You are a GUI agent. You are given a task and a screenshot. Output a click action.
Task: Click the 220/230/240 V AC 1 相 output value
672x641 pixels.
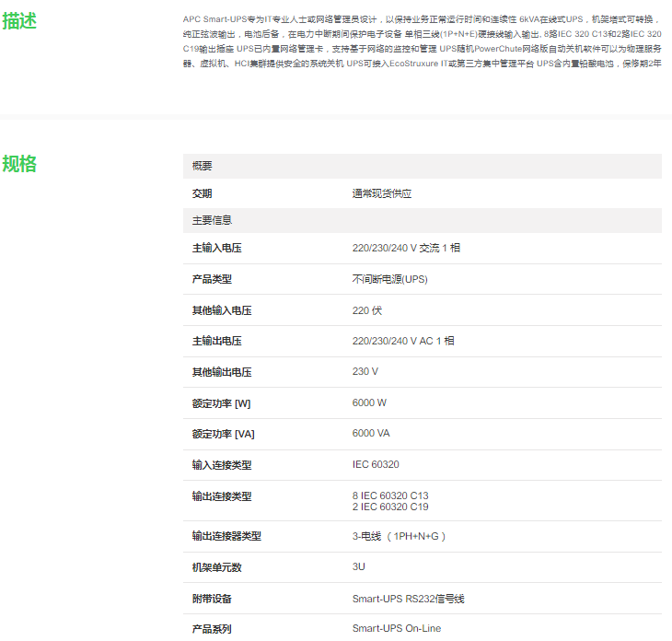402,341
